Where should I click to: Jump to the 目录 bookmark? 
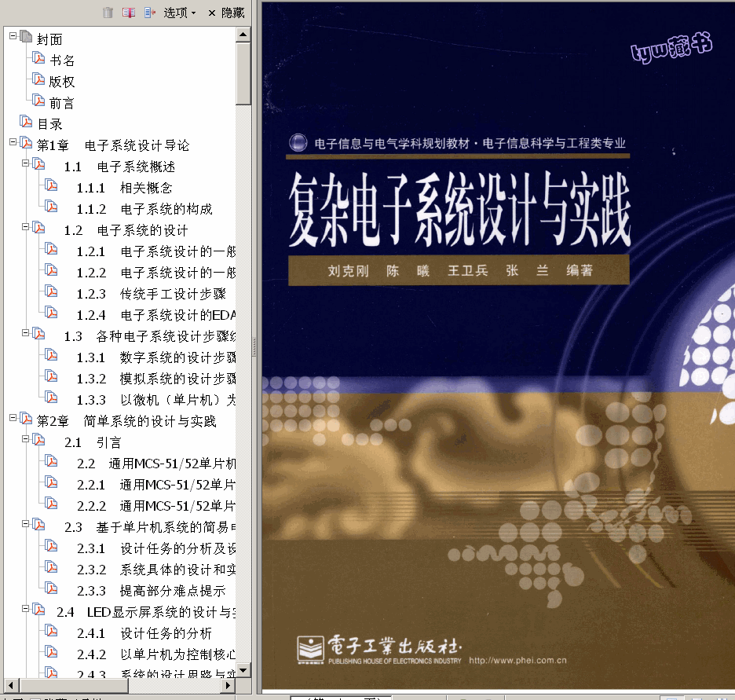pos(49,124)
